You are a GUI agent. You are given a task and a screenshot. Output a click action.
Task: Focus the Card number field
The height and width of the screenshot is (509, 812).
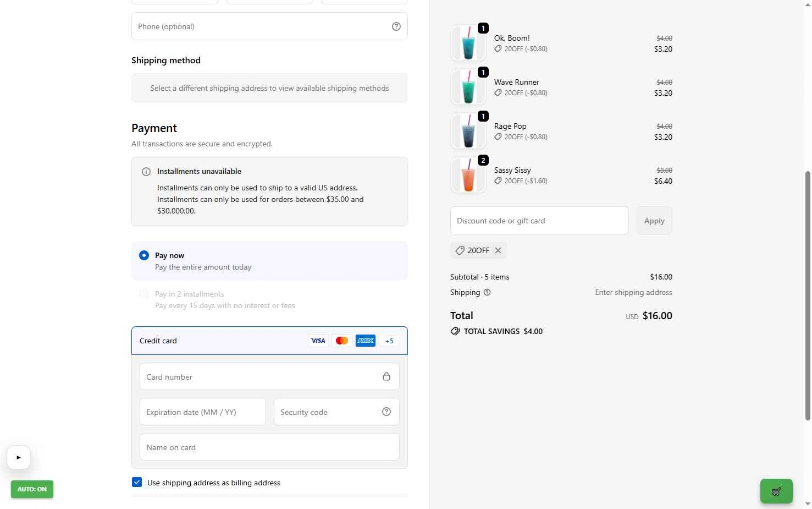click(x=269, y=376)
